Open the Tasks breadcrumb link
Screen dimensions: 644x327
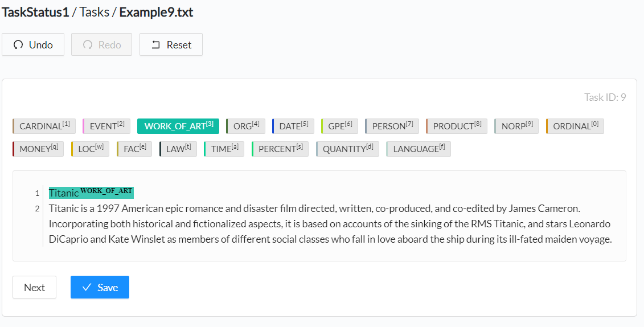click(x=94, y=12)
